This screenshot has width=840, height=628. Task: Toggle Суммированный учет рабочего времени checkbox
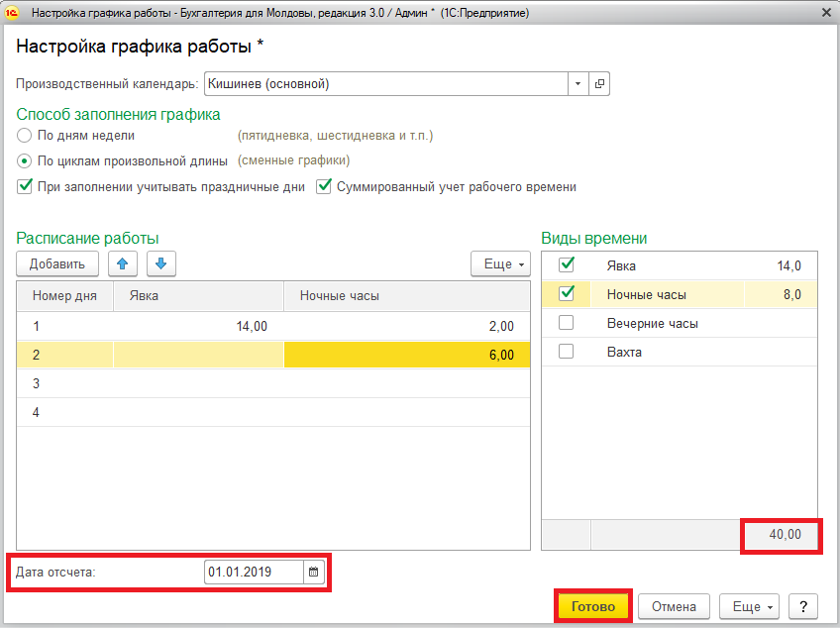pyautogui.click(x=324, y=186)
